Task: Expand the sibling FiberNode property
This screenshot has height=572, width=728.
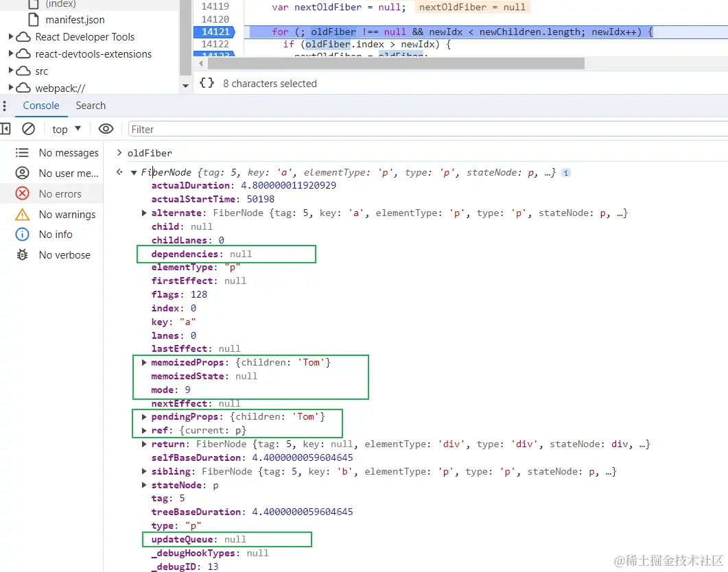Action: (144, 471)
